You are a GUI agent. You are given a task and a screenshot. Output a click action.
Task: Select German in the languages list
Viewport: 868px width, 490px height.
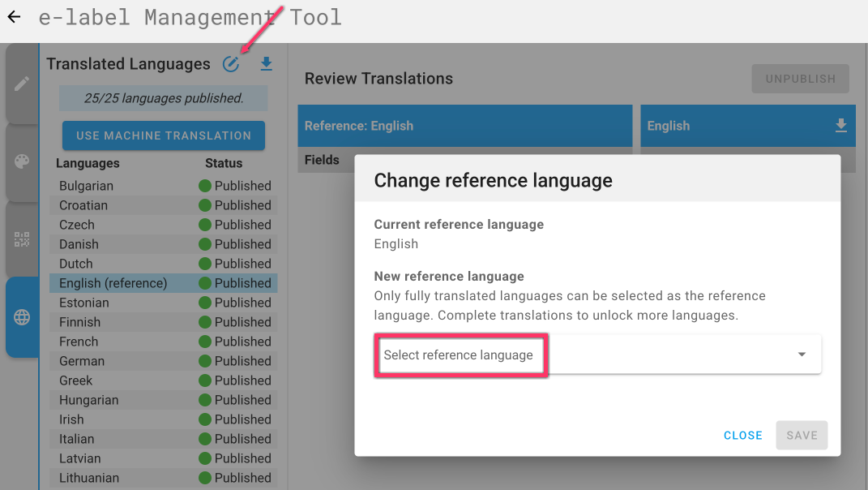coord(82,361)
